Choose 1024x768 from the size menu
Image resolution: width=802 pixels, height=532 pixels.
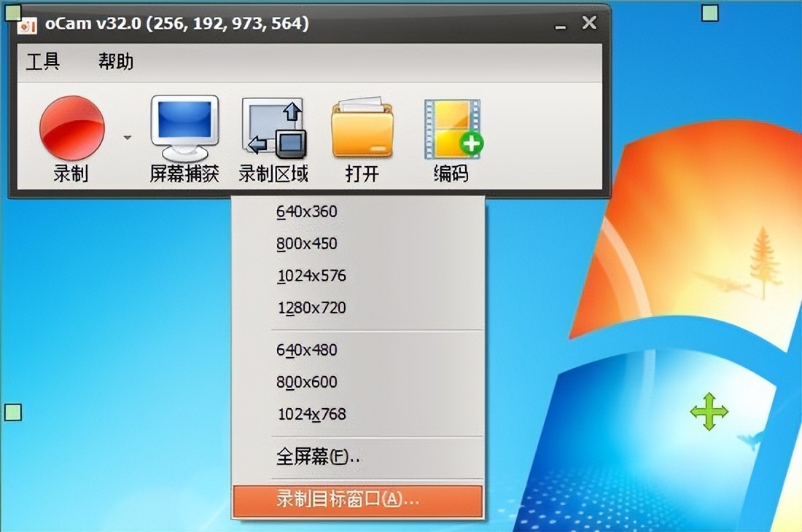[358, 414]
